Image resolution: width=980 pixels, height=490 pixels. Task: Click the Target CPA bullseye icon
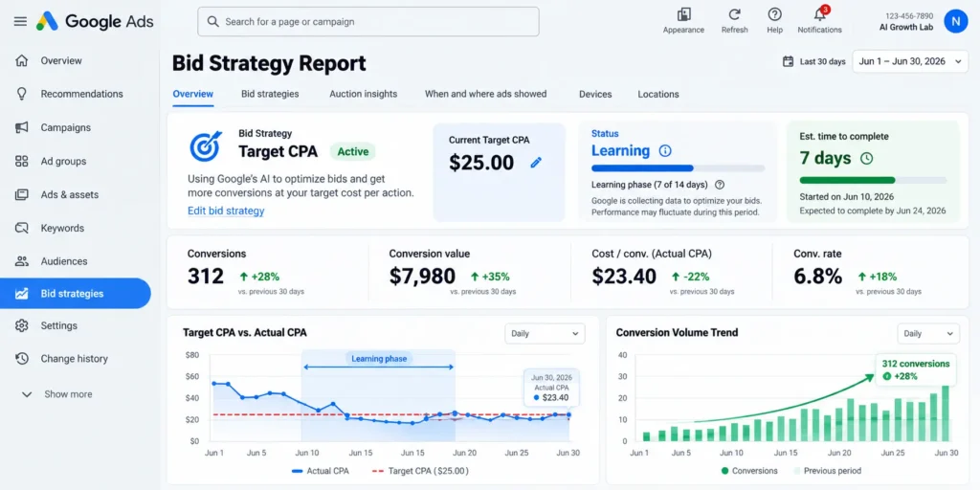coord(206,145)
